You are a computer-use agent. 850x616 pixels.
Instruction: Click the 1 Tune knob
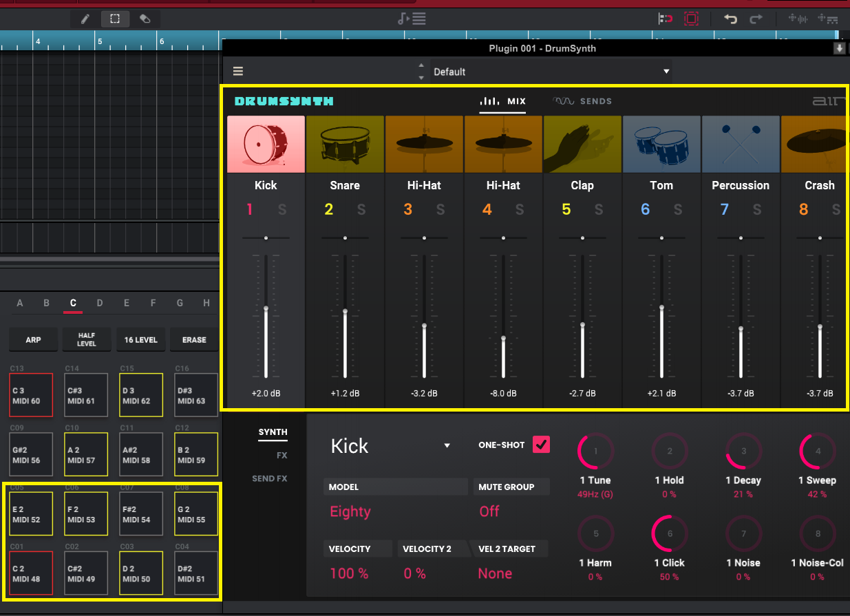(595, 452)
